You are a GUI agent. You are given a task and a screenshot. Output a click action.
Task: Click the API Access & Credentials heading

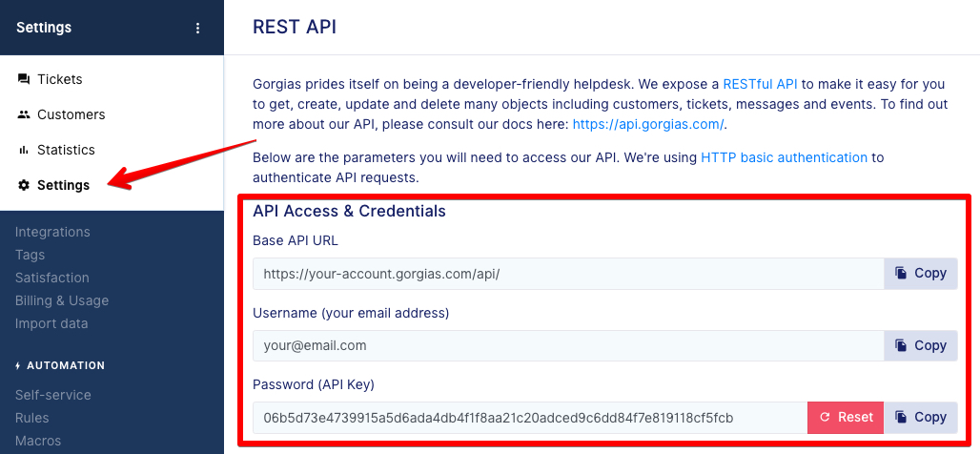349,212
